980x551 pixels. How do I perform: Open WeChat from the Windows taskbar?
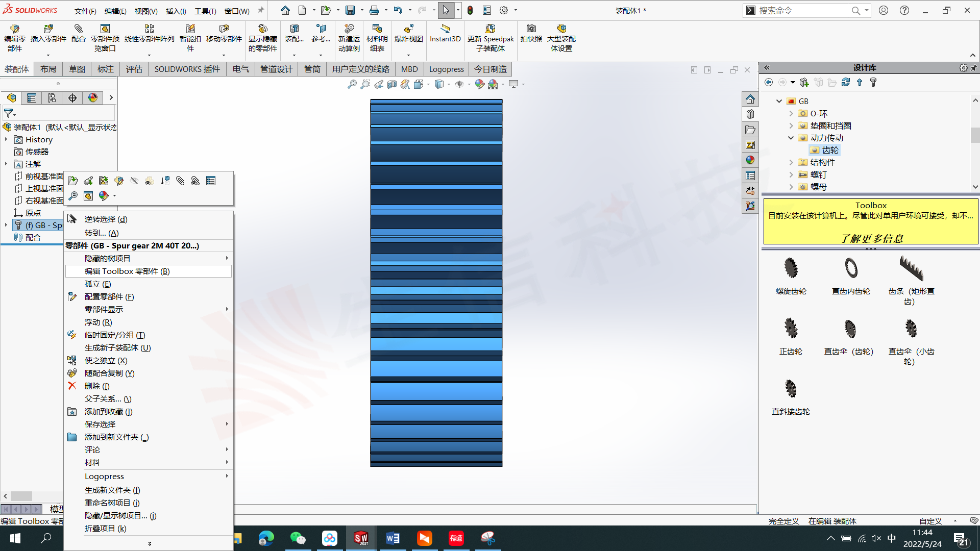(x=298, y=538)
